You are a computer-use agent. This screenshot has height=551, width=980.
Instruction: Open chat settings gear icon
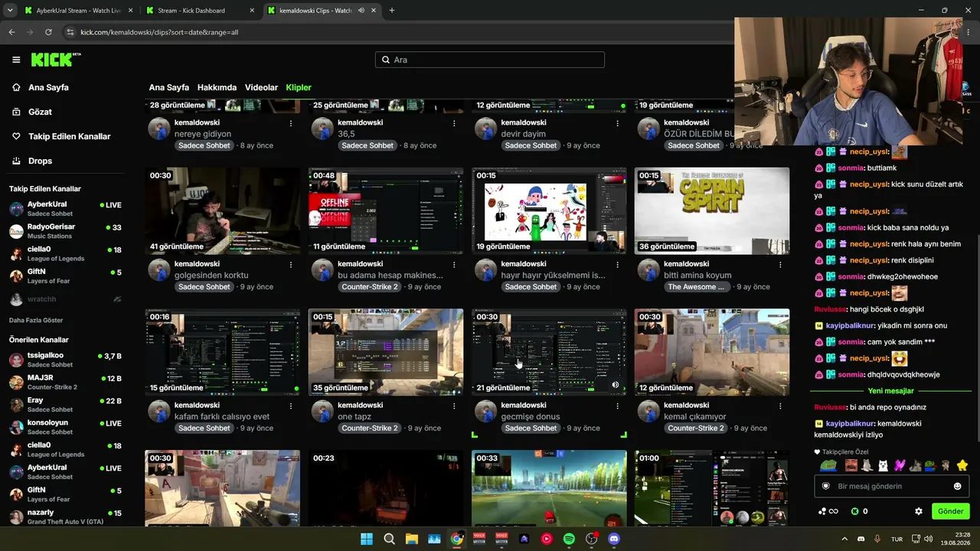pyautogui.click(x=919, y=511)
